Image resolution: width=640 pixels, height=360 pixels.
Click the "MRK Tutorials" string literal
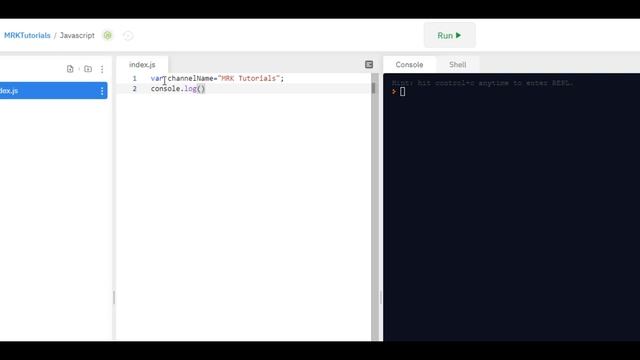[x=249, y=78]
